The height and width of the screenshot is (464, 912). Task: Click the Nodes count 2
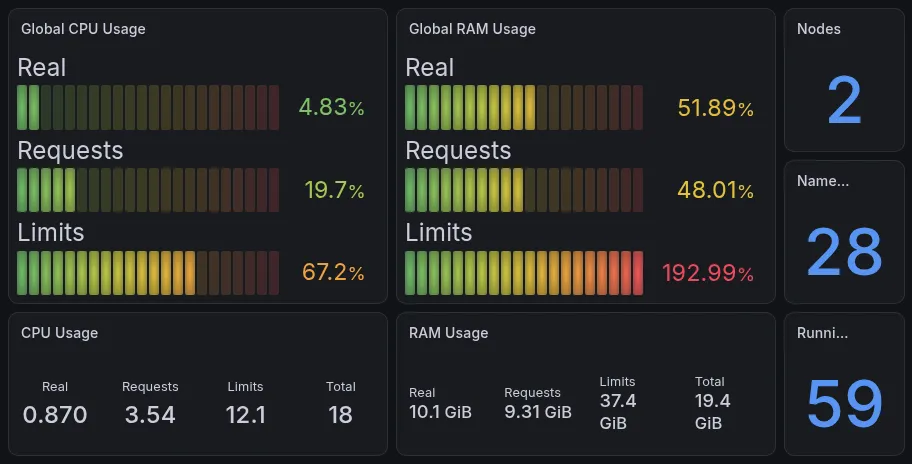(x=844, y=101)
